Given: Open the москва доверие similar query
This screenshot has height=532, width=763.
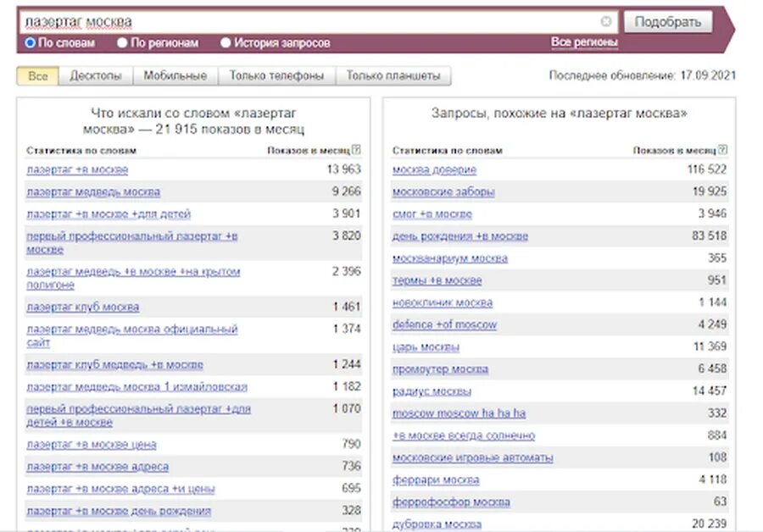Looking at the screenshot, I should coord(435,169).
